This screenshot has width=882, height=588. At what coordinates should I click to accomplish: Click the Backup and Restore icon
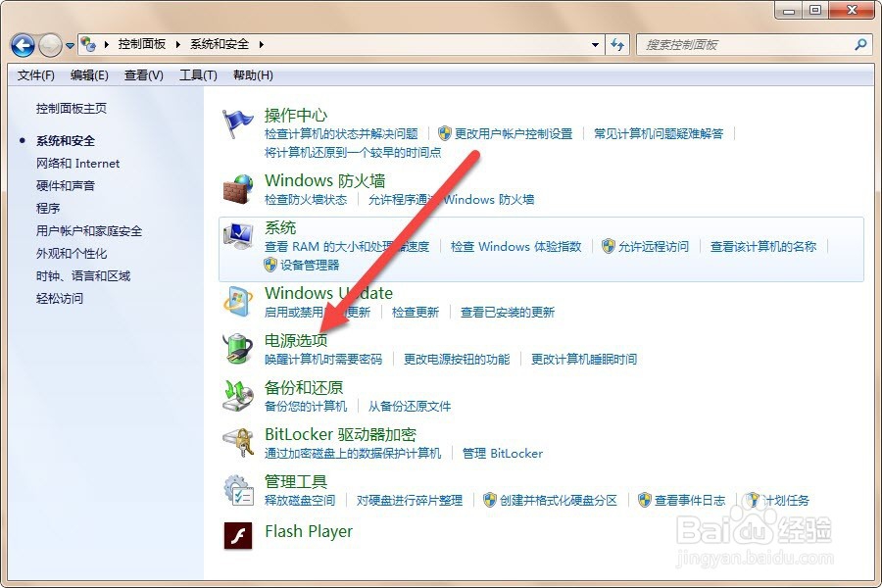[x=238, y=396]
